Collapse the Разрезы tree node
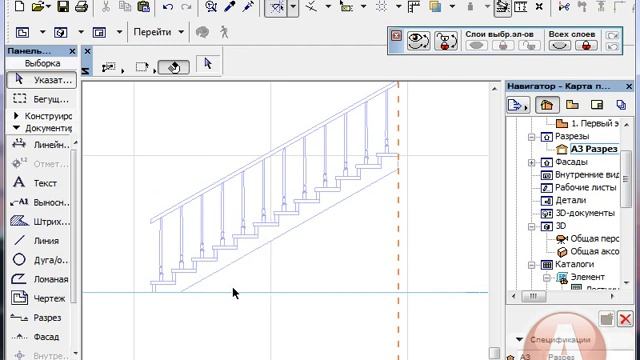Screen dimensions: 640x360 pyautogui.click(x=531, y=137)
